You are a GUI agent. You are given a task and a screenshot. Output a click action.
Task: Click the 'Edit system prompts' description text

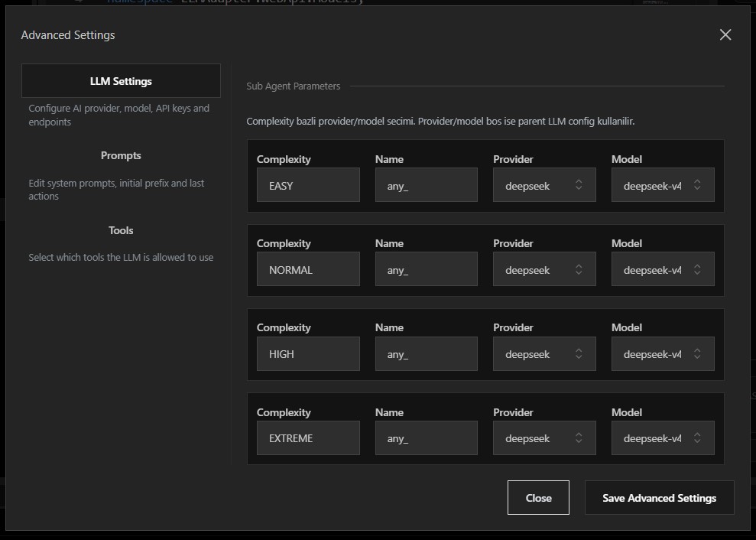click(116, 190)
